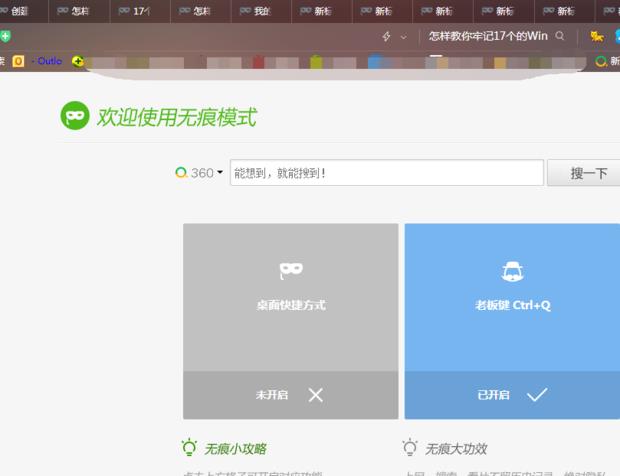Click the green plus icon at left edge
Screen dimensions: 620x476
pos(5,36)
